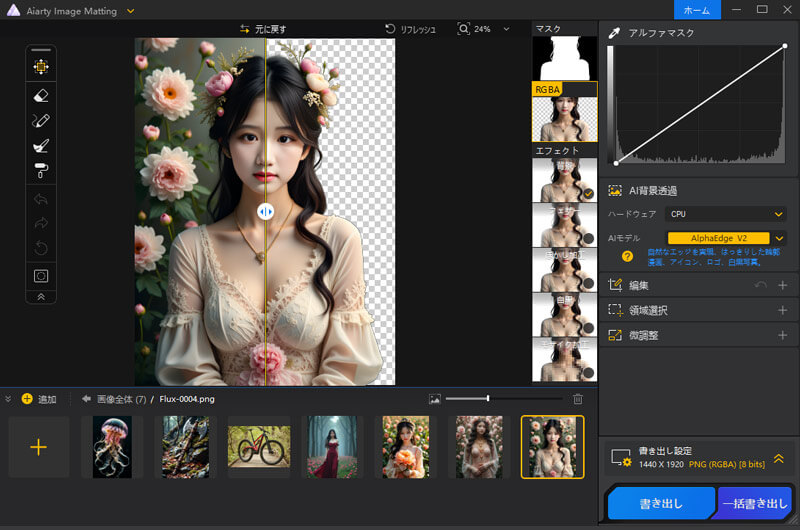This screenshot has height=530, width=800.
Task: Open the 24% zoom level dropdown
Action: pyautogui.click(x=506, y=29)
